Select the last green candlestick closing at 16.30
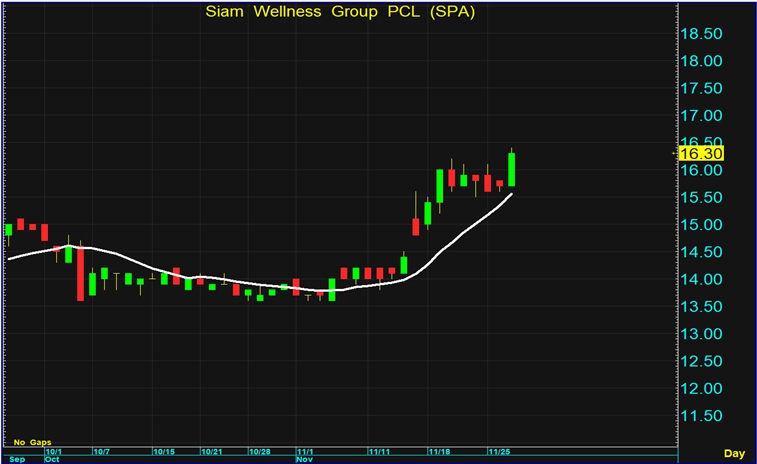Image resolution: width=757 pixels, height=464 pixels. (511, 169)
